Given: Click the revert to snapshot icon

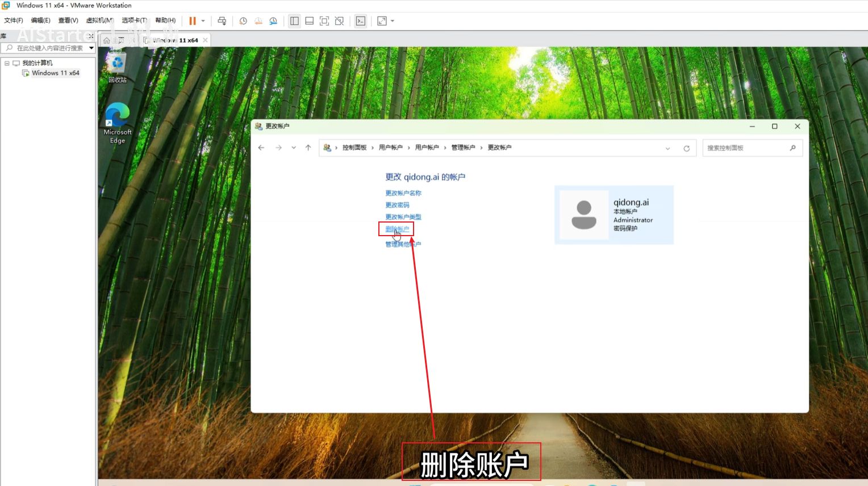Looking at the screenshot, I should click(x=258, y=21).
